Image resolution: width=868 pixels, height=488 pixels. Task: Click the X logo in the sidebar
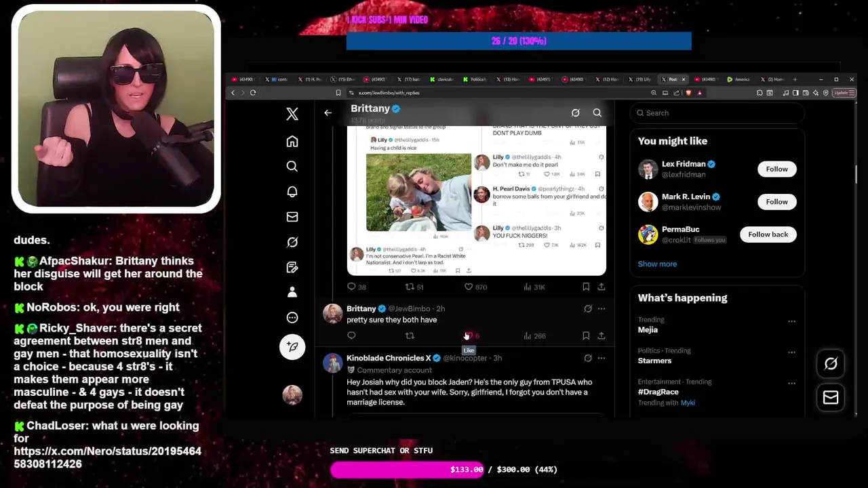point(292,114)
